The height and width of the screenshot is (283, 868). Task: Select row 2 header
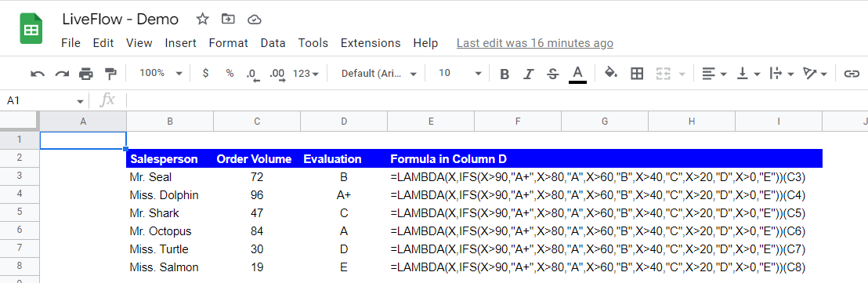coord(20,159)
